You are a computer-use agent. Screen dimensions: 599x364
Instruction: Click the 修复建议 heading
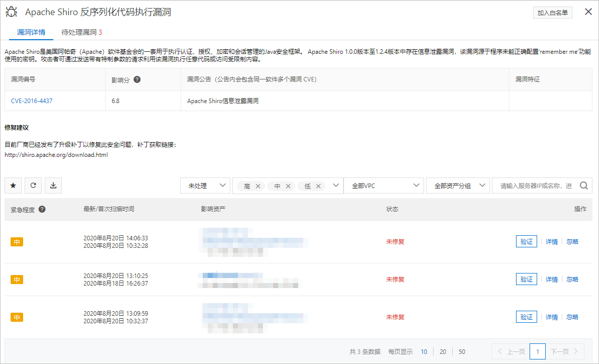click(17, 128)
